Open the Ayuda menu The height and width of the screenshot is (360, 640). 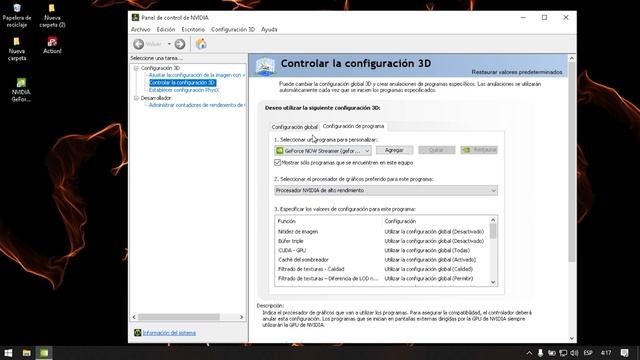pos(269,29)
